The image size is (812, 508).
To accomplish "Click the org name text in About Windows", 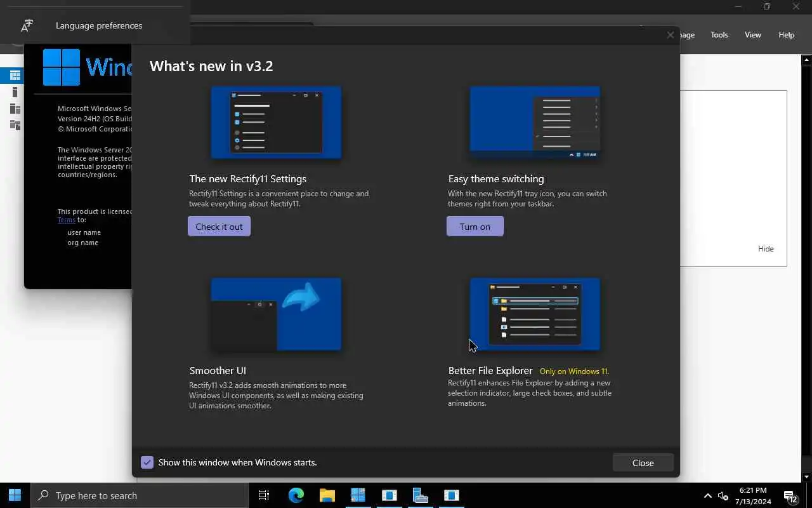I will click(x=82, y=243).
